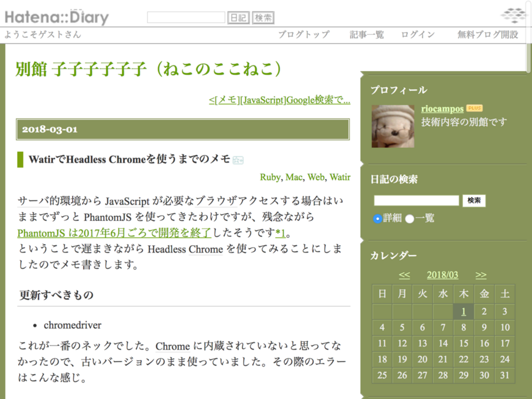Click the header 検索 button
Viewport: 532px width, 399px height.
click(x=263, y=18)
